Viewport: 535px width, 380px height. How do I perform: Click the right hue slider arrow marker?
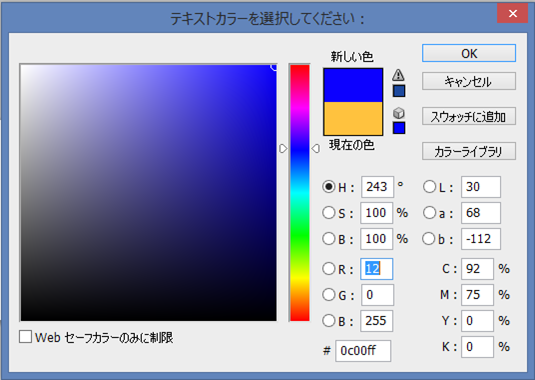[x=316, y=149]
